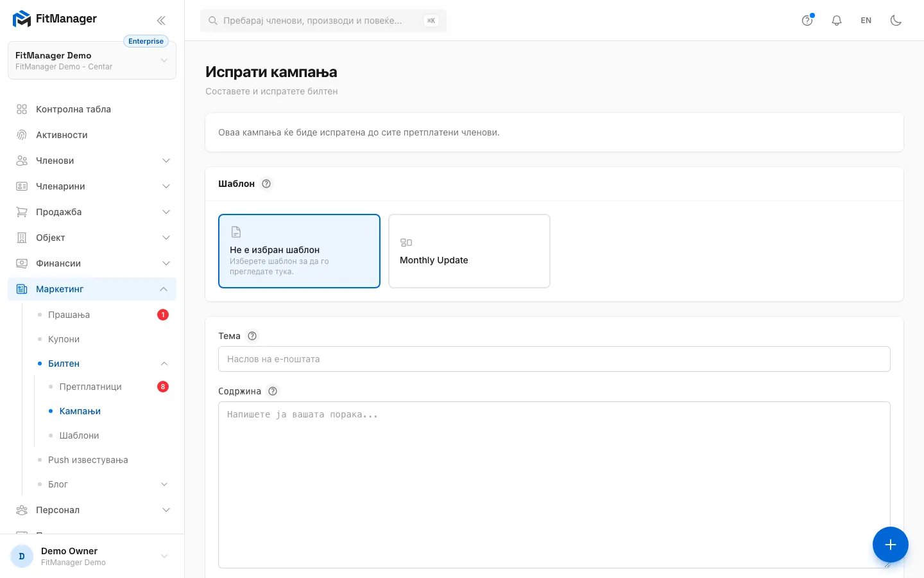Expand the Објект menu chevron
This screenshot has width=924, height=578.
click(x=166, y=238)
